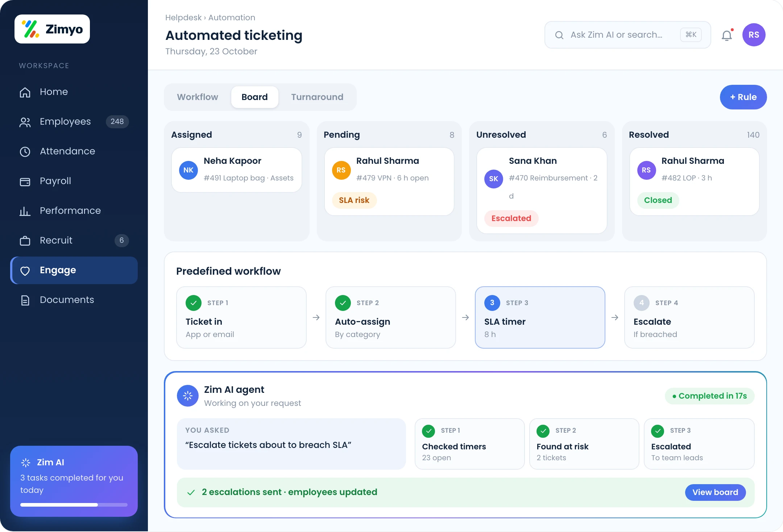Click the 248 Employees count badge
783x532 pixels.
pyautogui.click(x=117, y=121)
